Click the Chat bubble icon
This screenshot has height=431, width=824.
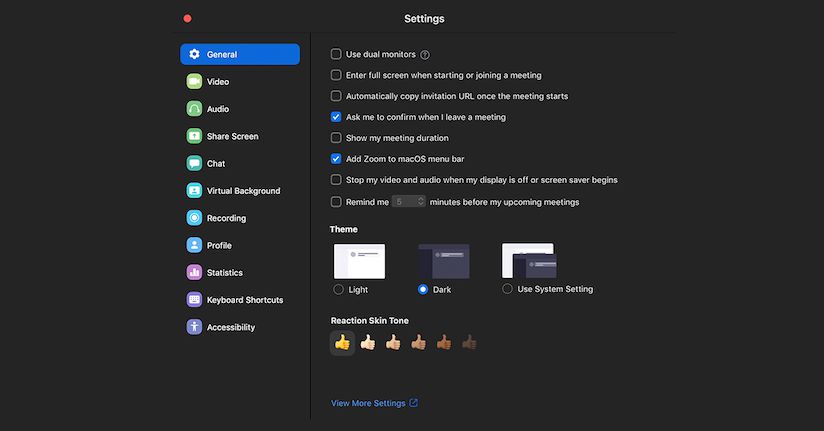click(194, 163)
